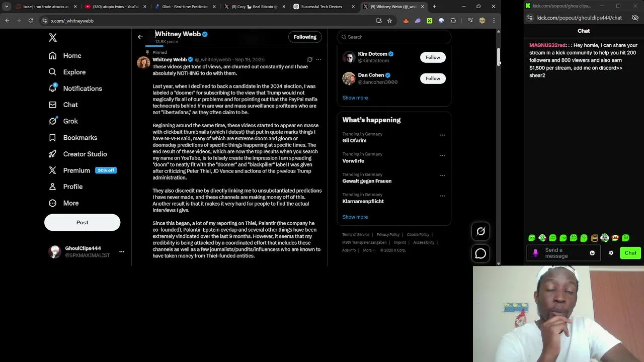644x362 pixels.
Task: Open Kim Dotcom's profile name
Action: coord(373,54)
